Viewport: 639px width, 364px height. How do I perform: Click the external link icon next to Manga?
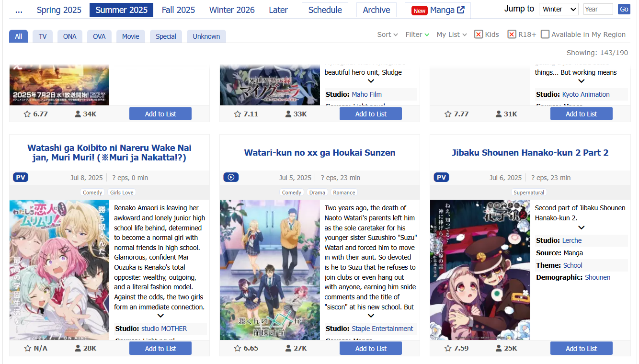[461, 10]
